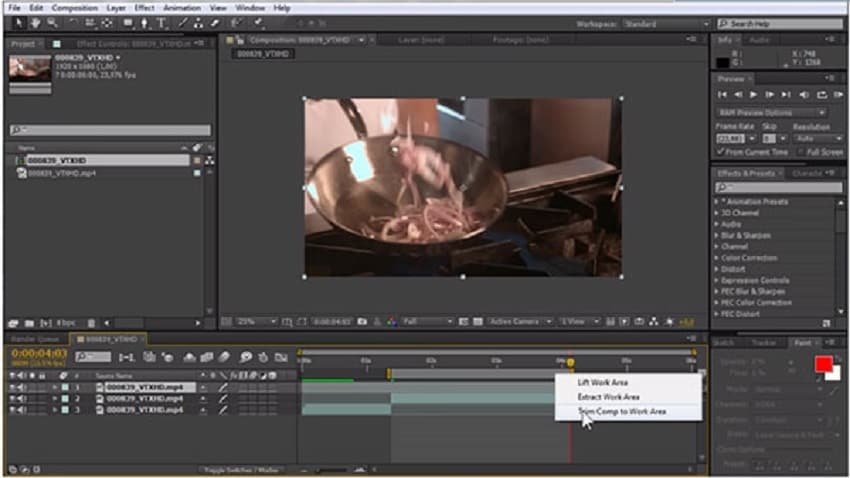Jump to first frame in Preview panel
Screen dimensions: 850x478
pyautogui.click(x=722, y=95)
